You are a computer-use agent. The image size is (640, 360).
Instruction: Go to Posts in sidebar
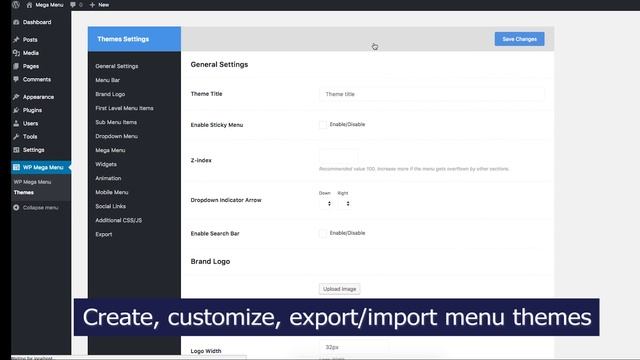(x=30, y=40)
